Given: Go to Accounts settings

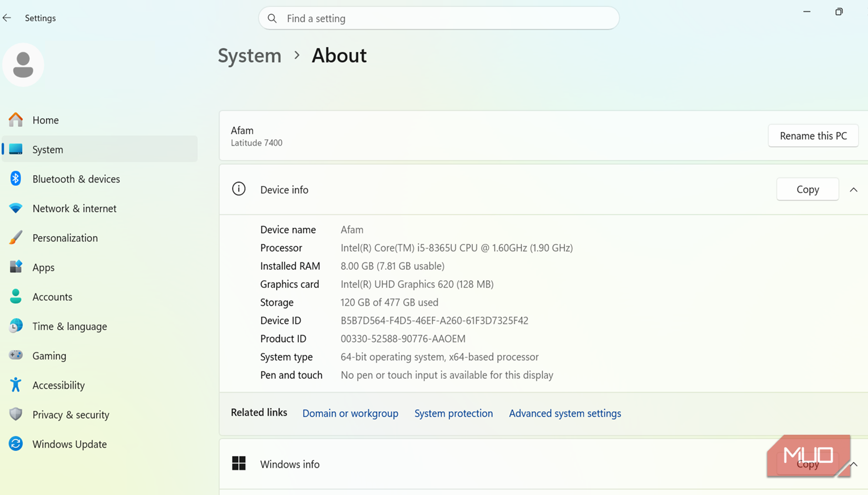Looking at the screenshot, I should (x=100, y=297).
